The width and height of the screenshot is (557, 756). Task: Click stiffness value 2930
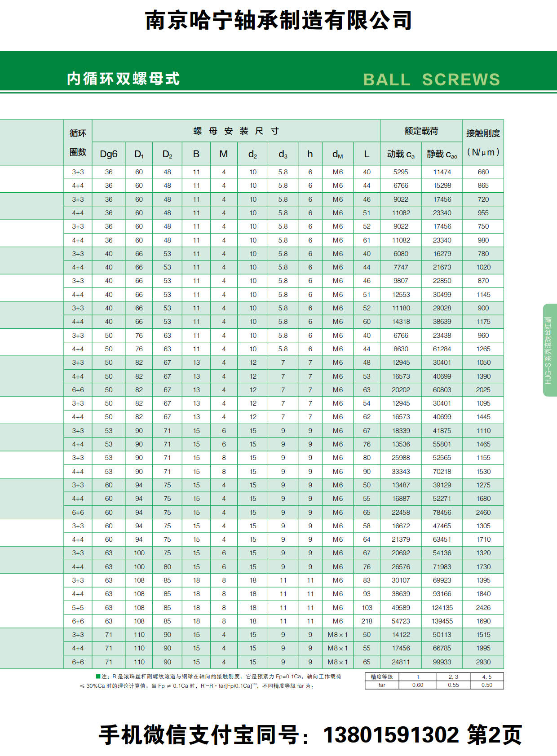coord(483,662)
